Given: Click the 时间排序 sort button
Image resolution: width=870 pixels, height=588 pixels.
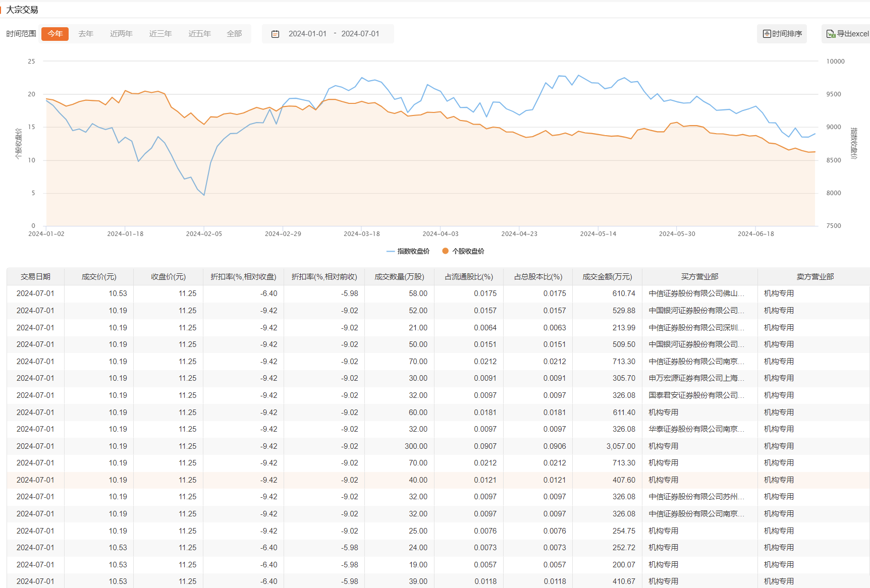Looking at the screenshot, I should pos(782,34).
